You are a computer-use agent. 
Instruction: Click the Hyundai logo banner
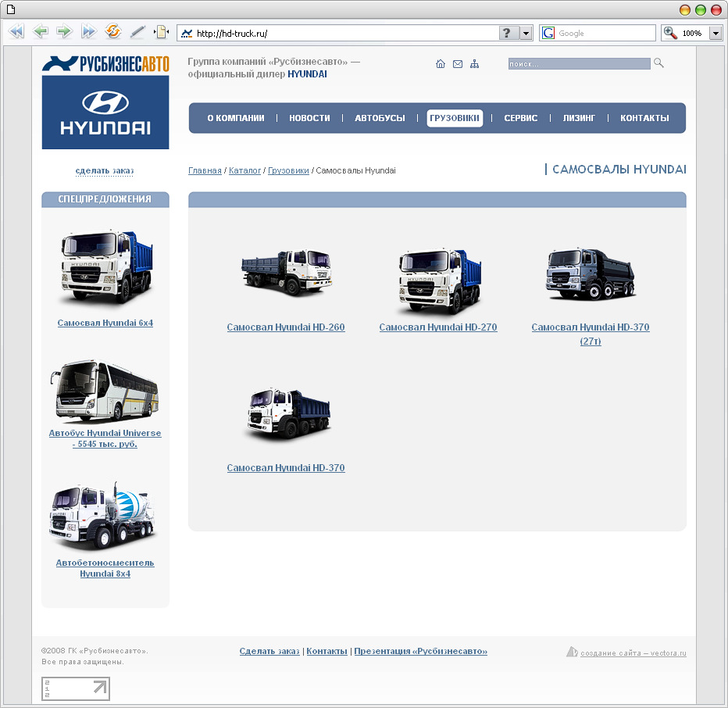(105, 113)
